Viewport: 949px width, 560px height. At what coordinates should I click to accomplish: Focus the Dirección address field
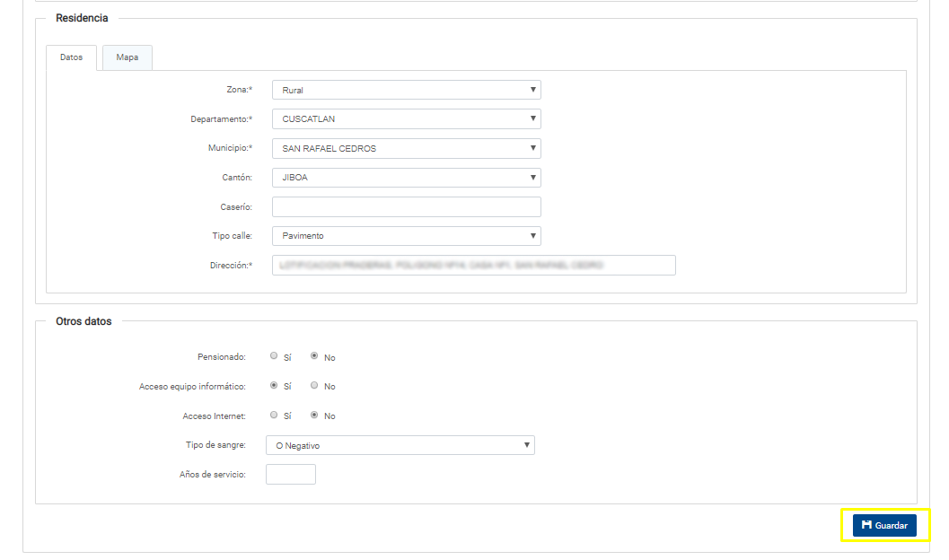[473, 265]
